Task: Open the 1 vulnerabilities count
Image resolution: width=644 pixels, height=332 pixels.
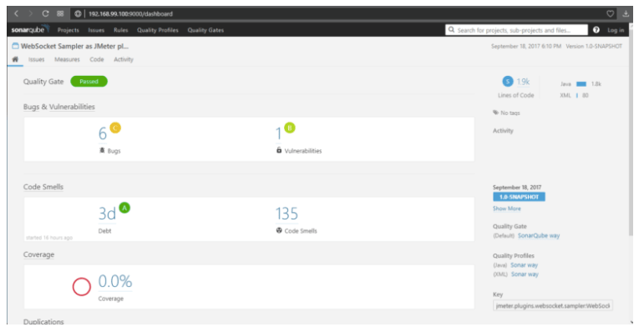Action: (x=278, y=133)
